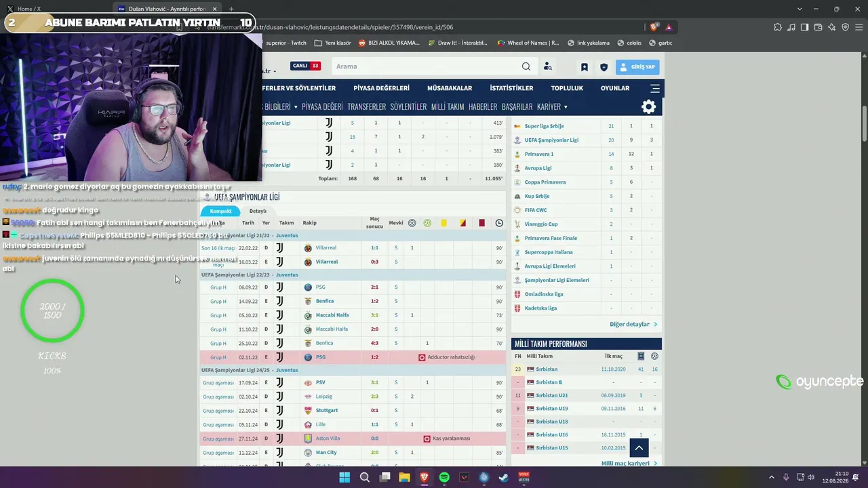Viewport: 868px width, 488px height.
Task: Open the Brave VPN icon in toolbar
Action: 845,27
